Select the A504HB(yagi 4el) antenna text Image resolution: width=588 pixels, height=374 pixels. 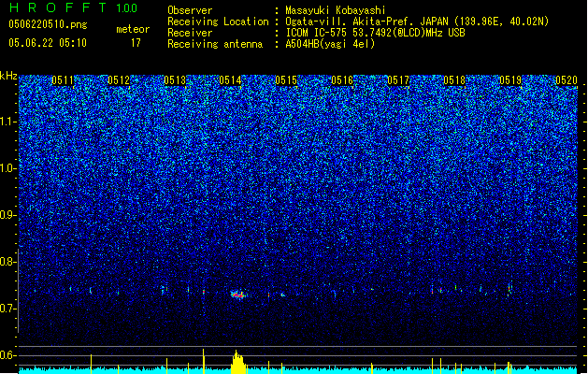[x=330, y=44]
